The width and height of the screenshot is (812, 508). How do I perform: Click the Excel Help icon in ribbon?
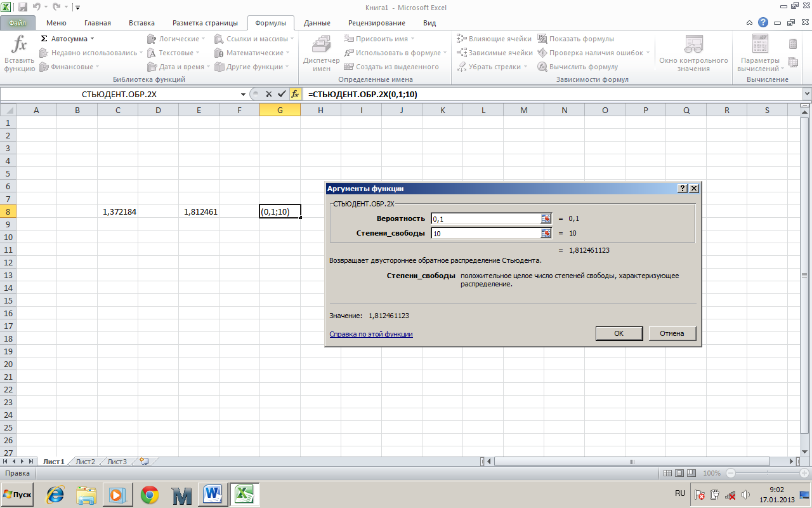point(763,22)
